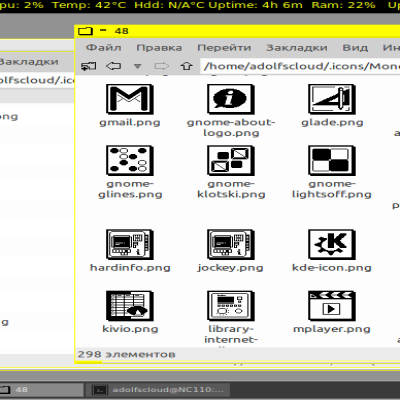Click the gnome-klotski.png file name
The height and width of the screenshot is (400, 400).
pos(231,189)
